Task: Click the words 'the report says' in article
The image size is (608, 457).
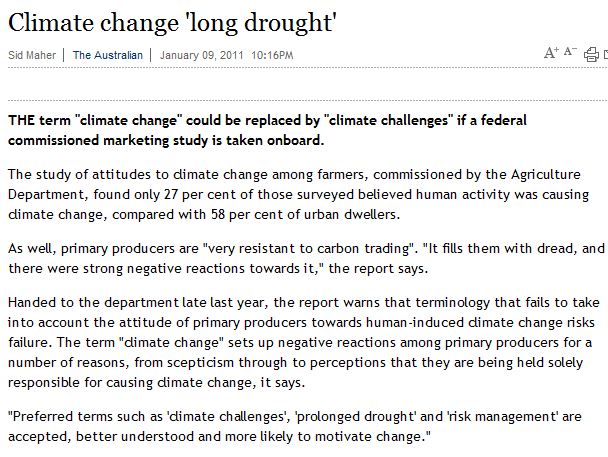Action: pos(377,268)
